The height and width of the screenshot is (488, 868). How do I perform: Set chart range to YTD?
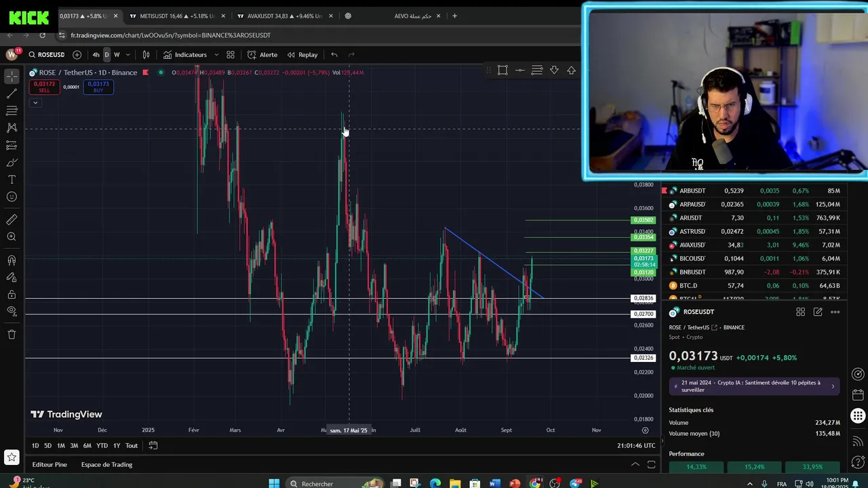tap(102, 445)
